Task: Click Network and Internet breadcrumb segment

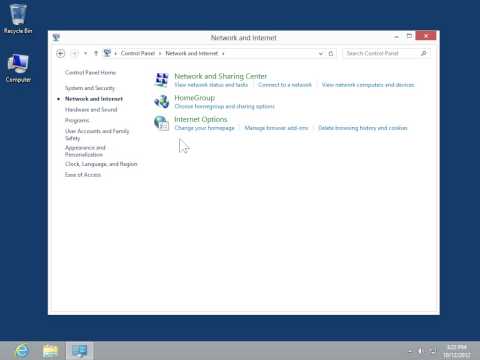Action: [x=192, y=53]
